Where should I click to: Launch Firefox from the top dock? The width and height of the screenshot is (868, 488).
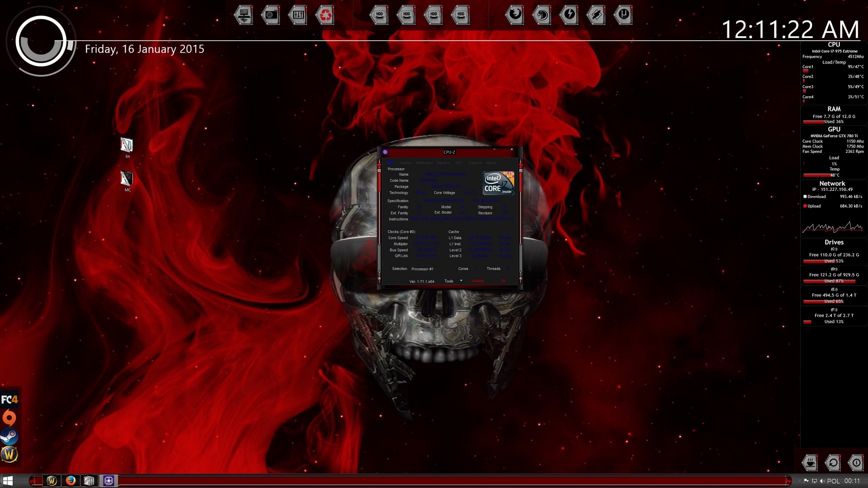(x=515, y=15)
